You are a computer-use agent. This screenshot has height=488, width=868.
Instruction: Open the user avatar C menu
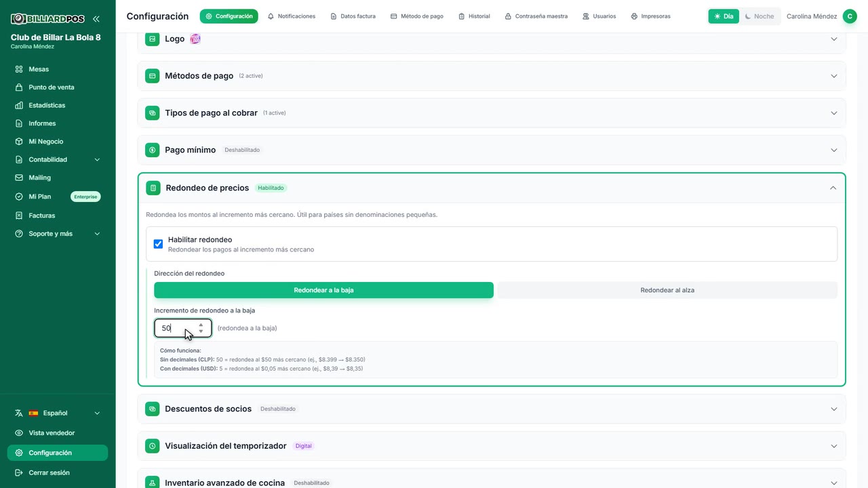click(850, 16)
